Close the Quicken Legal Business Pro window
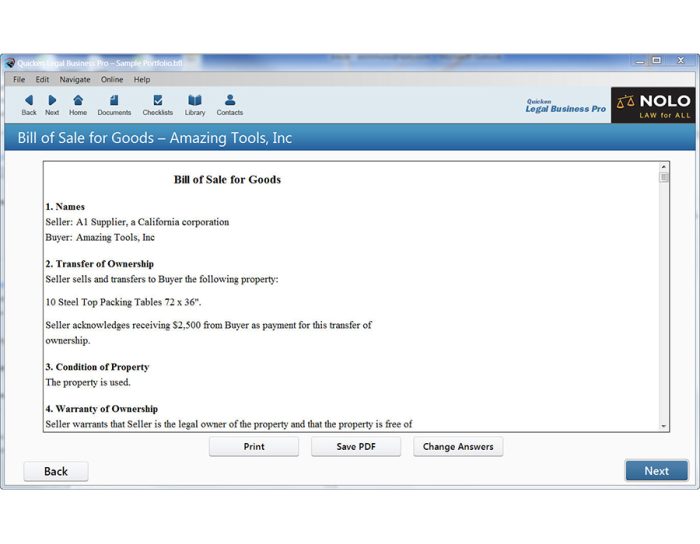 pos(681,60)
